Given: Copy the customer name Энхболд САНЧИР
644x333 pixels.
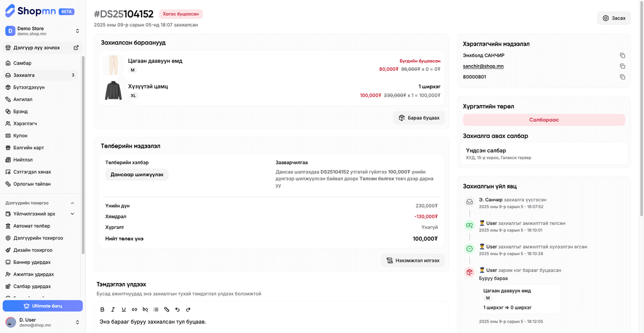Looking at the screenshot, I should click(623, 55).
